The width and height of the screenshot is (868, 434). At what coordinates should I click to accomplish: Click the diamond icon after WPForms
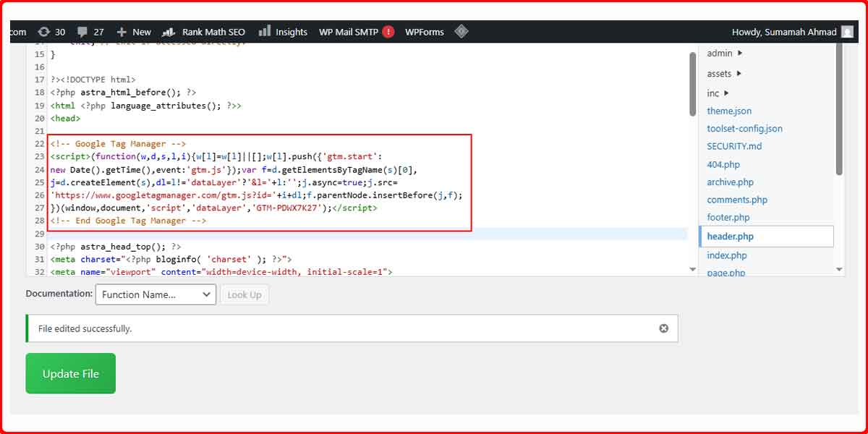[461, 32]
